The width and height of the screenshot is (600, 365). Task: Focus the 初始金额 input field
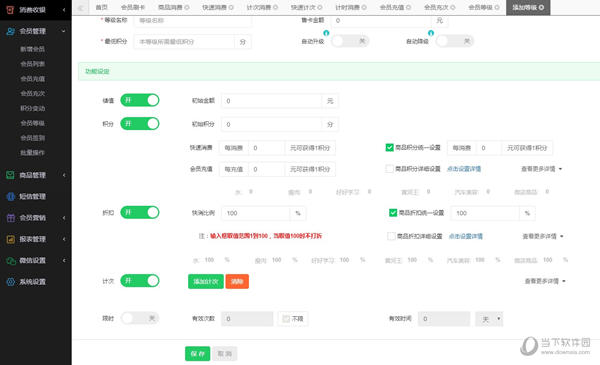(x=272, y=101)
